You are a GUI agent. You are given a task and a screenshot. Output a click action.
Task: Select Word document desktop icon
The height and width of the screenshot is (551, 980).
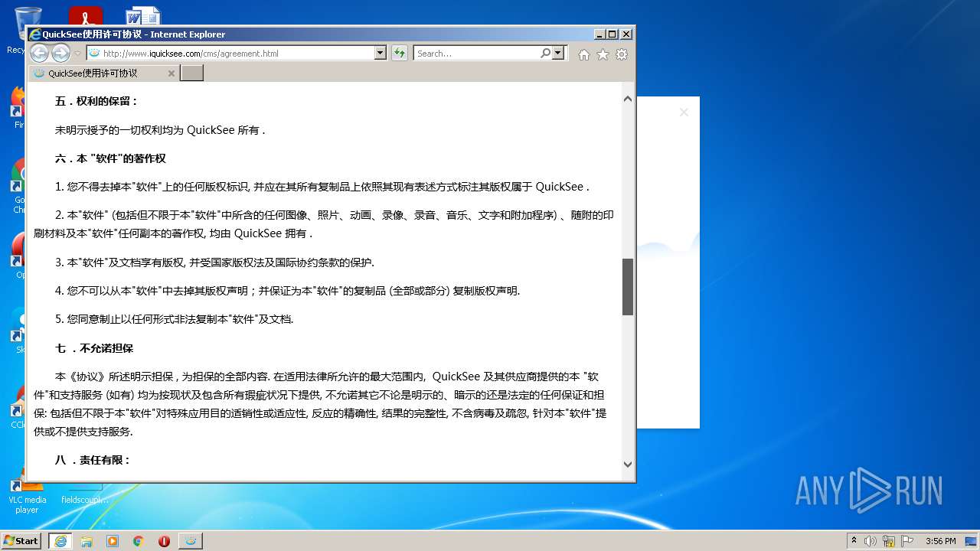coord(143,17)
